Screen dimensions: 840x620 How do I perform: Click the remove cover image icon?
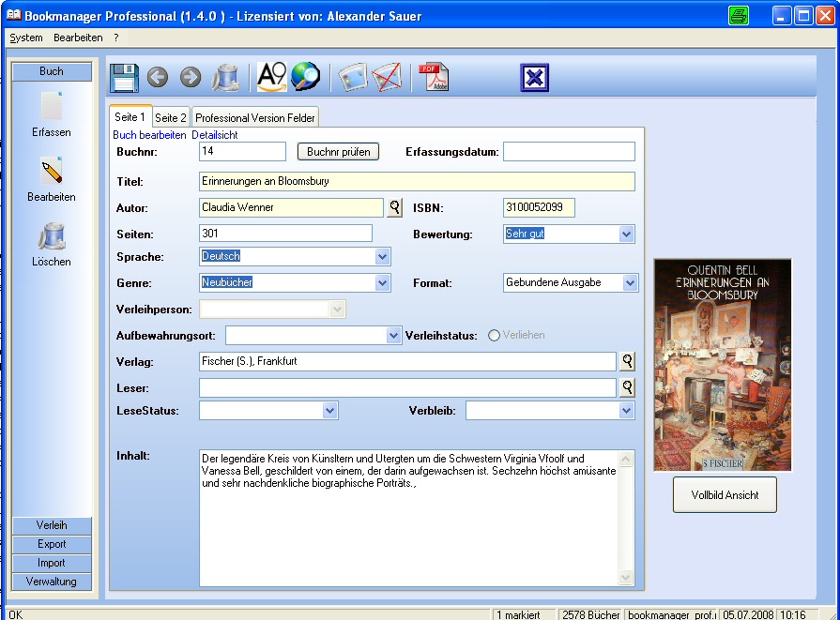(x=388, y=77)
